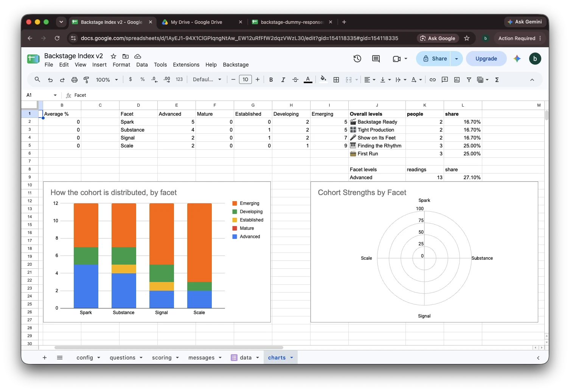Open the search menus magnifier icon
The height and width of the screenshot is (392, 570).
(x=37, y=79)
